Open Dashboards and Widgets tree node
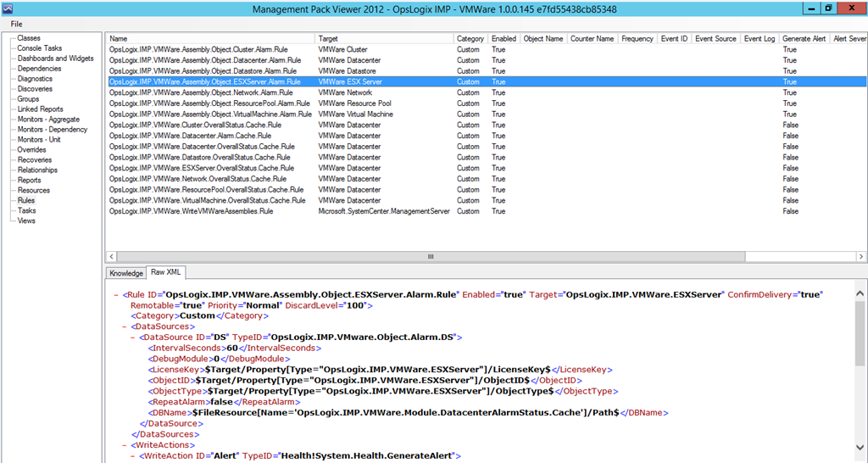 point(55,59)
